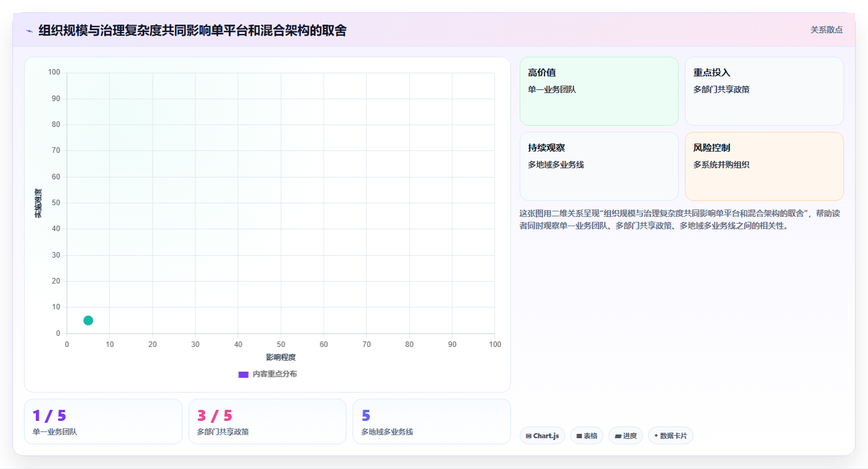This screenshot has width=868, height=469.
Task: Select the Chart.js tag chip
Action: pos(542,436)
